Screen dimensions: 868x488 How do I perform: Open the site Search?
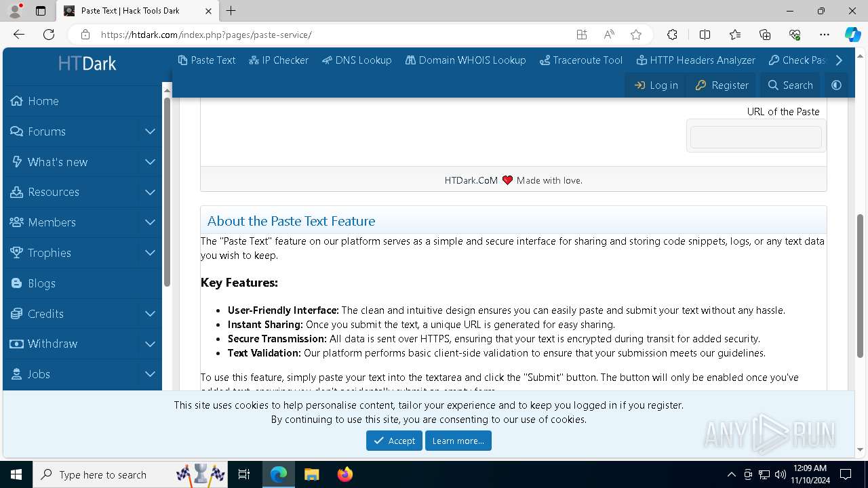(x=790, y=85)
